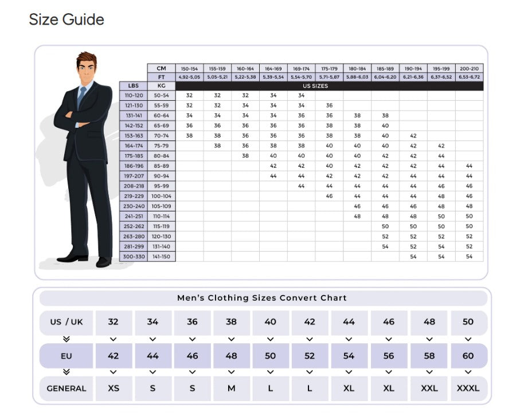Select the US / UK row label
The height and width of the screenshot is (420, 516).
pos(67,322)
